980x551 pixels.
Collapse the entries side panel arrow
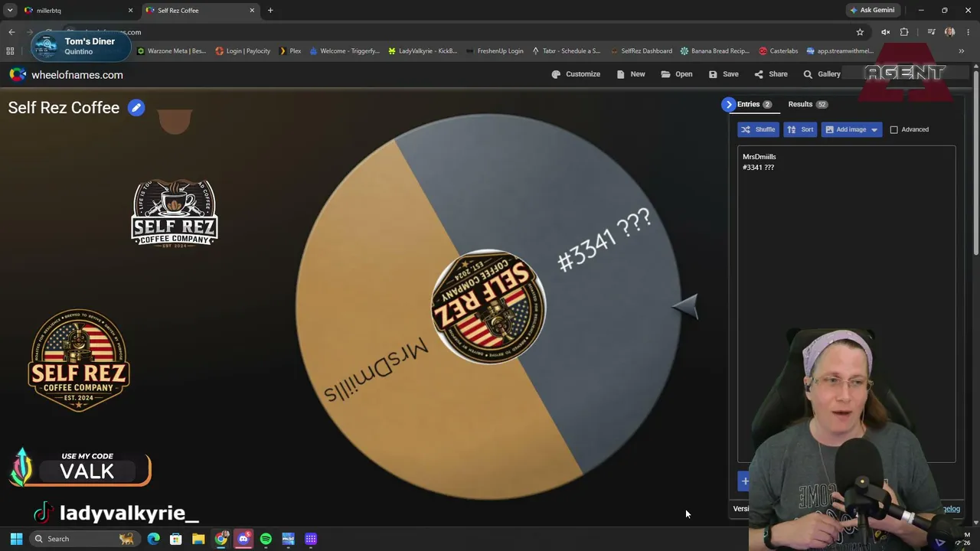coord(729,104)
